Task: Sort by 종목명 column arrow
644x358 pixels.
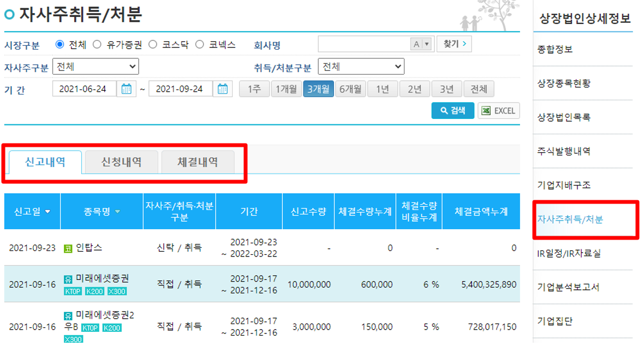Action: (x=117, y=212)
